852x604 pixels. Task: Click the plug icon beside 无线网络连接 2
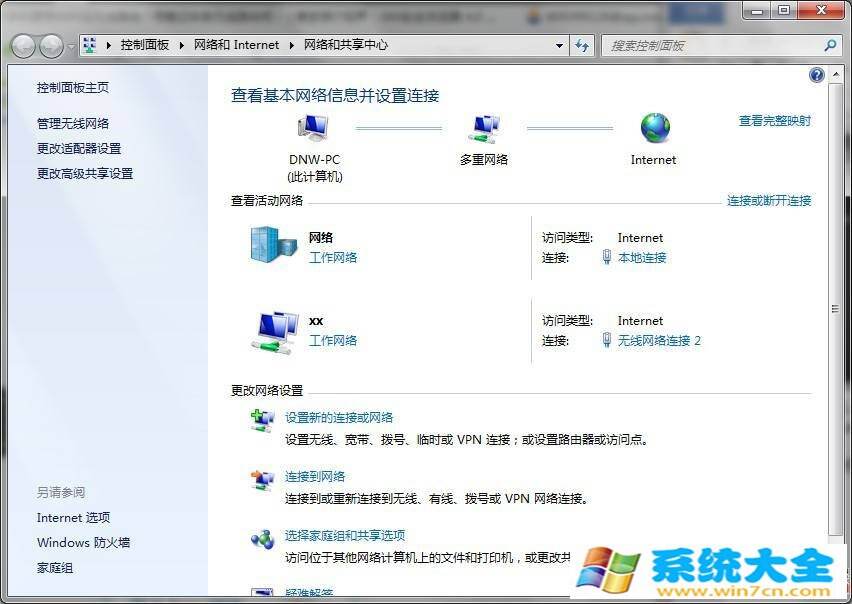(x=607, y=340)
